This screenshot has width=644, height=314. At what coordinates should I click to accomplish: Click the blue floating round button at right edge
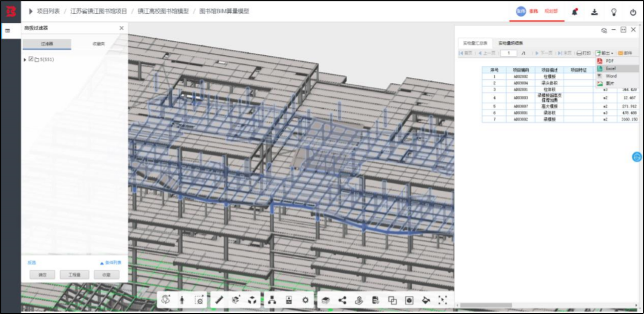tap(637, 157)
